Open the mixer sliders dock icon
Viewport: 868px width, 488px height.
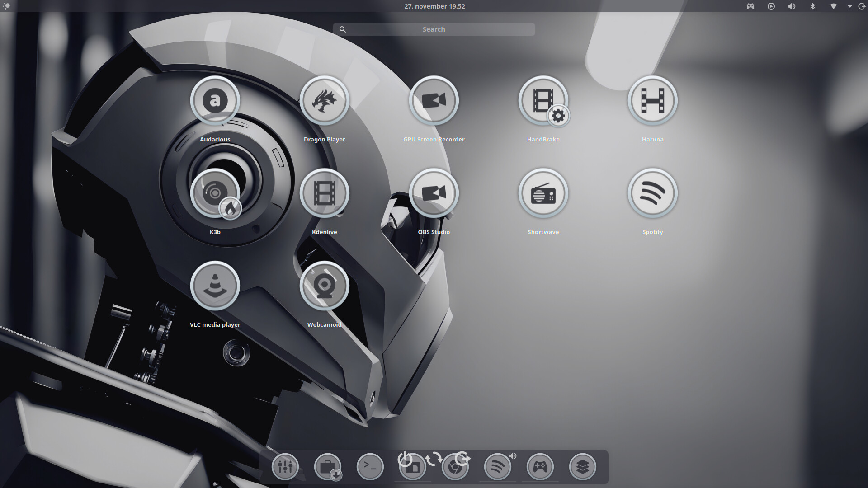point(285,466)
